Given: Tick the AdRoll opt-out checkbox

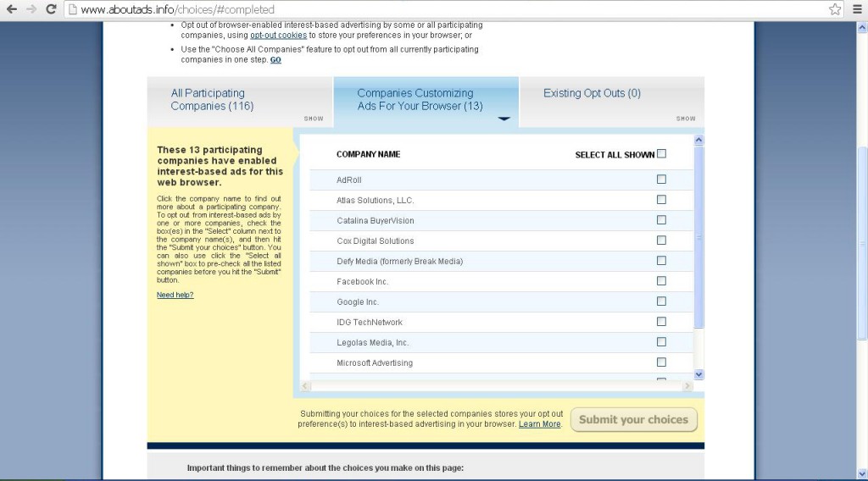Looking at the screenshot, I should click(661, 180).
